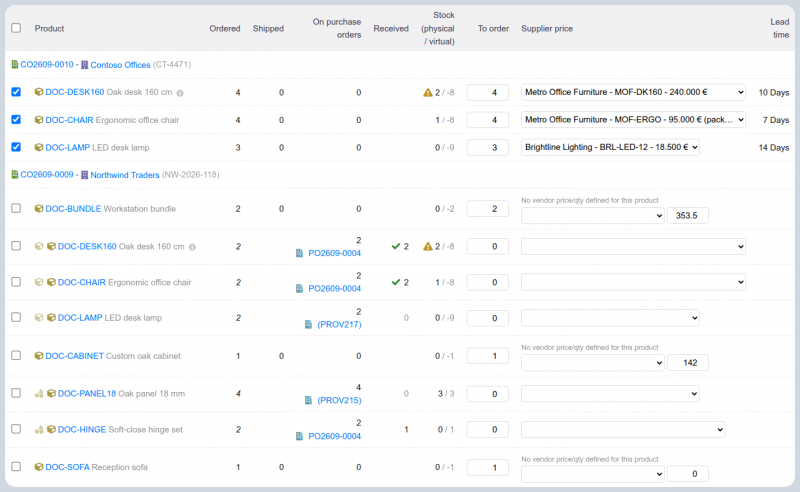Check the DOC-PANEL18 row checkbox

point(16,393)
